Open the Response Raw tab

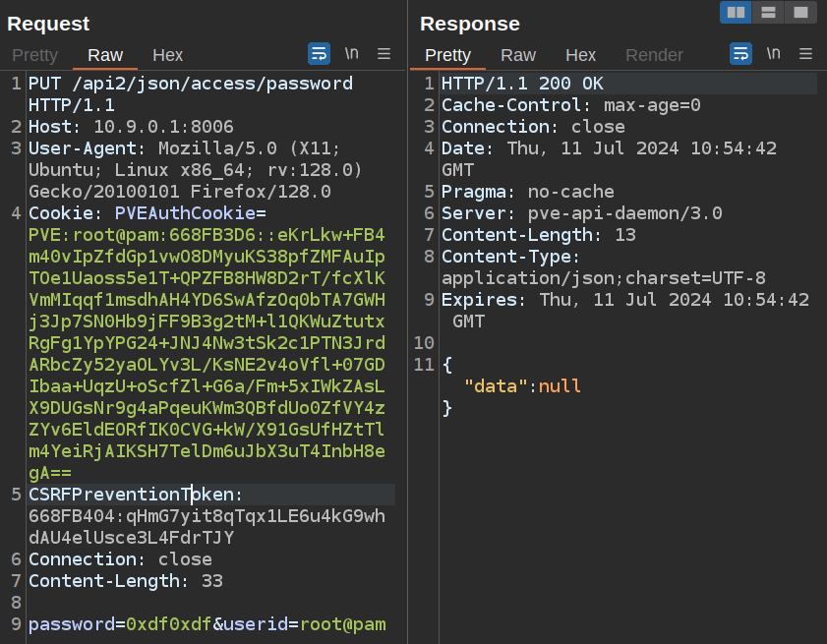point(518,55)
